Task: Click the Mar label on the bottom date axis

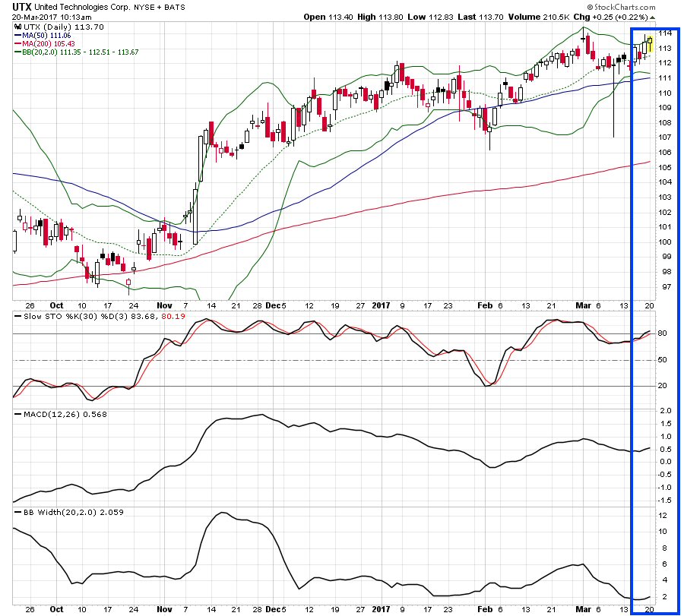Action: [x=583, y=609]
